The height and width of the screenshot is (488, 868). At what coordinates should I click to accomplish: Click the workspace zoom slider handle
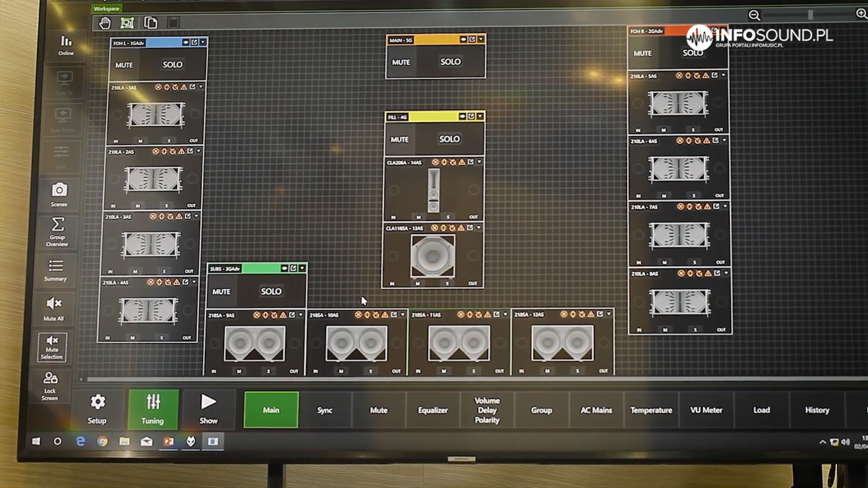(x=811, y=14)
